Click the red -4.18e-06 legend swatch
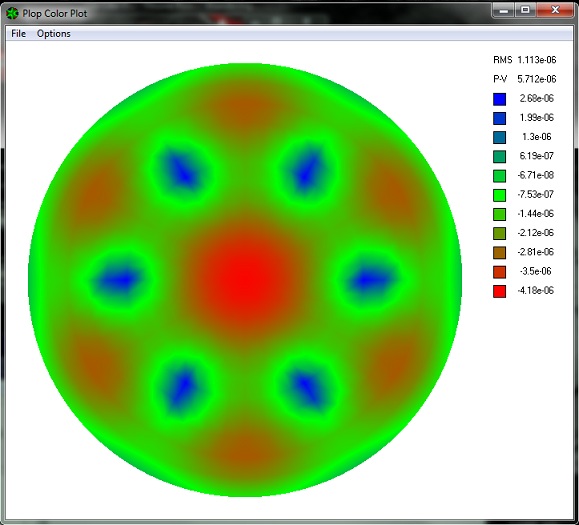Image resolution: width=579 pixels, height=525 pixels. click(x=499, y=291)
